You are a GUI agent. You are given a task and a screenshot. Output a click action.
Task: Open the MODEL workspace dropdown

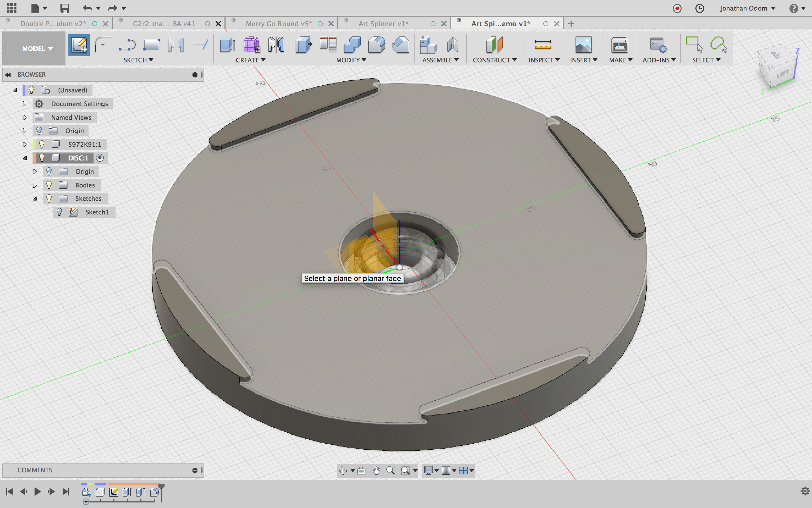[x=37, y=49]
